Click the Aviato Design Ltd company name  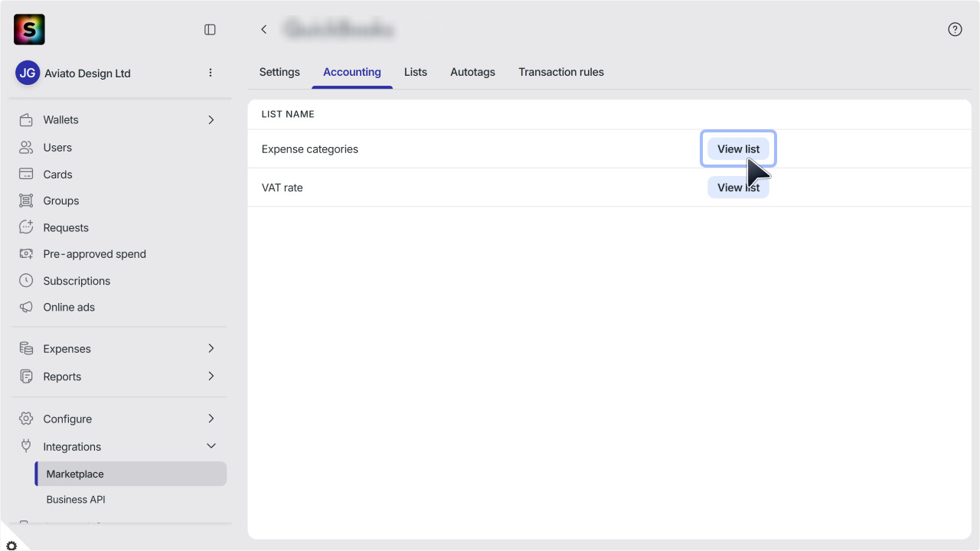click(87, 73)
